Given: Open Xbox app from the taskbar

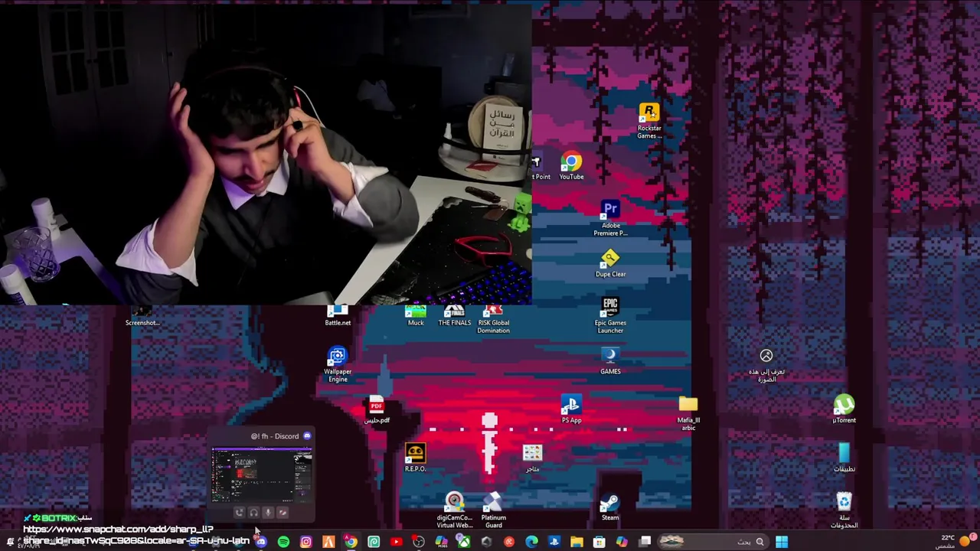Looking at the screenshot, I should click(x=464, y=542).
